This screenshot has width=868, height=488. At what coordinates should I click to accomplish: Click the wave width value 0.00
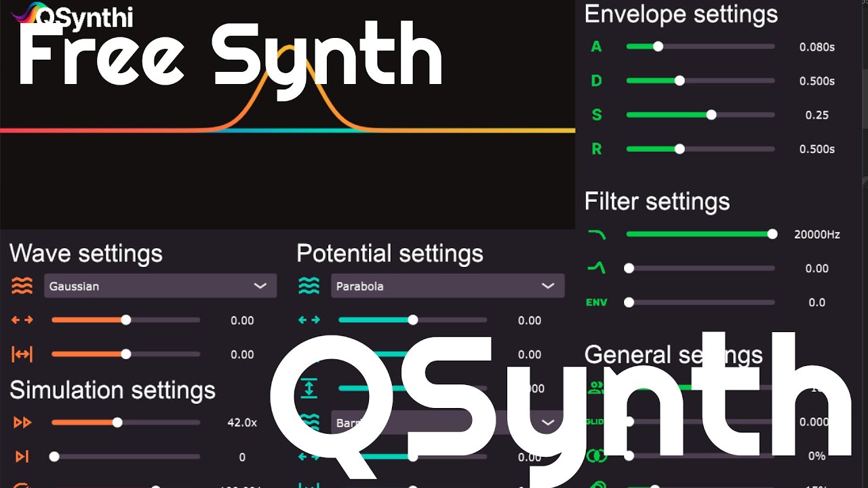click(242, 354)
